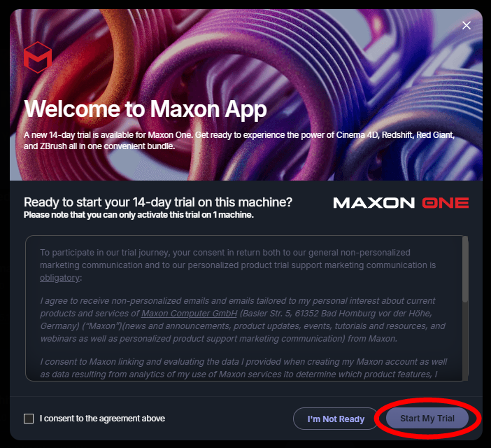Click the 'A new 14-day trial is available' description
This screenshot has height=448, width=491.
pyautogui.click(x=239, y=141)
